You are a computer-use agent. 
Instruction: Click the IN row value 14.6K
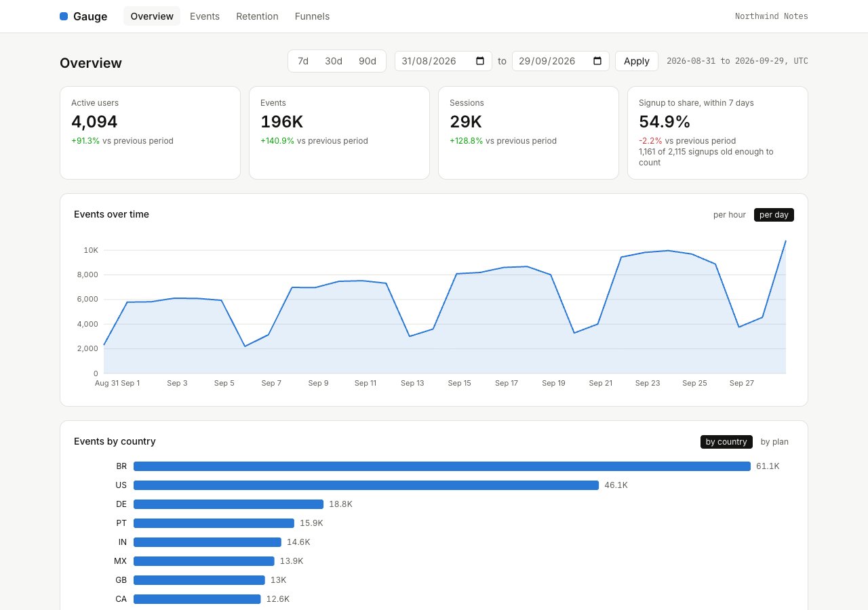coord(298,542)
